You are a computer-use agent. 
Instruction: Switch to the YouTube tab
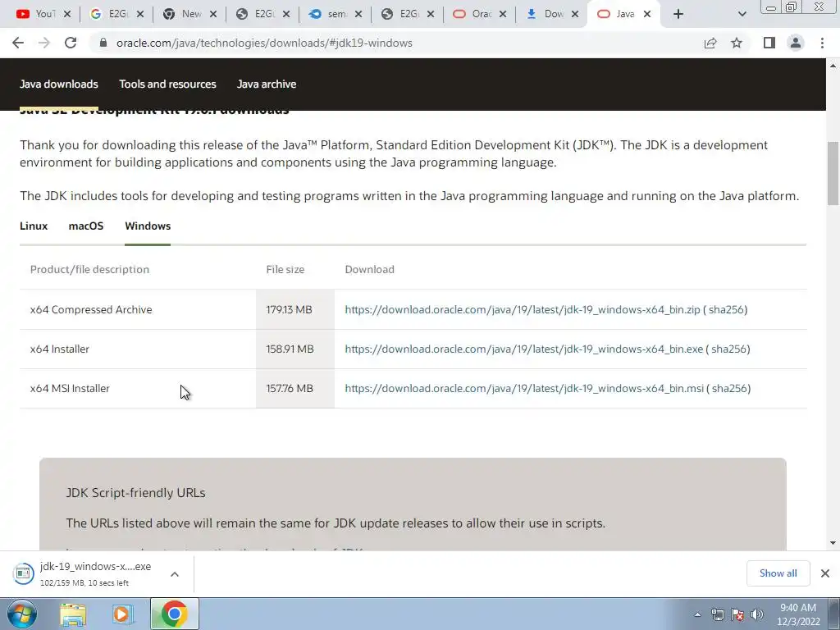point(36,14)
